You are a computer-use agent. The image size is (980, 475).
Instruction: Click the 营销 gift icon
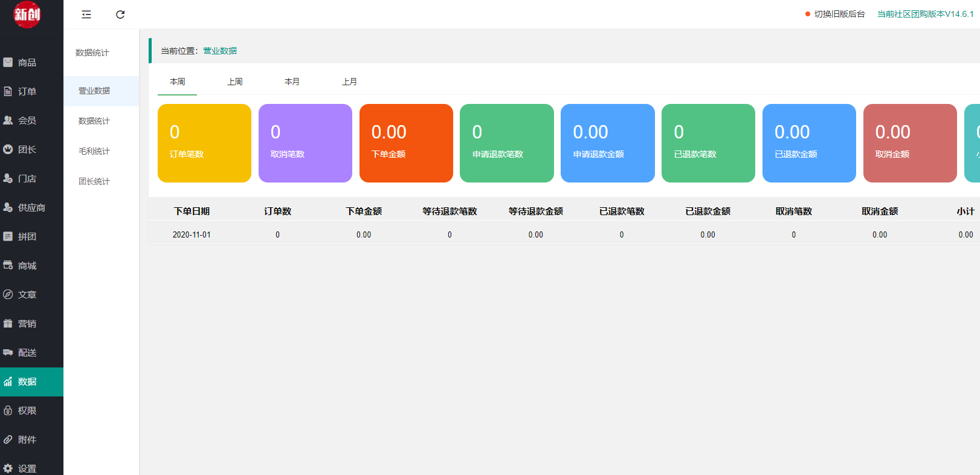8,323
